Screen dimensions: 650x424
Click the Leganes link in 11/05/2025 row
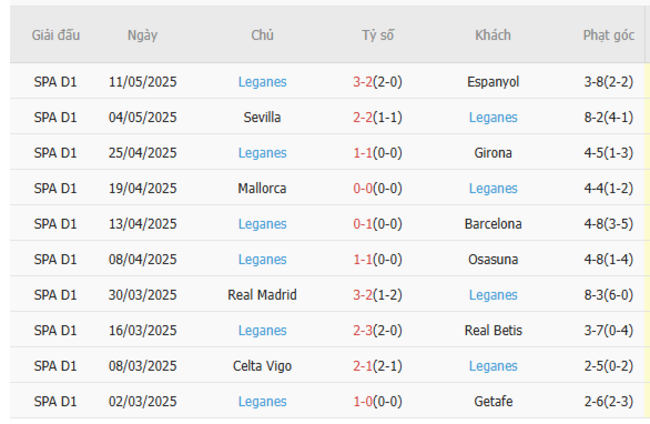coord(262,82)
